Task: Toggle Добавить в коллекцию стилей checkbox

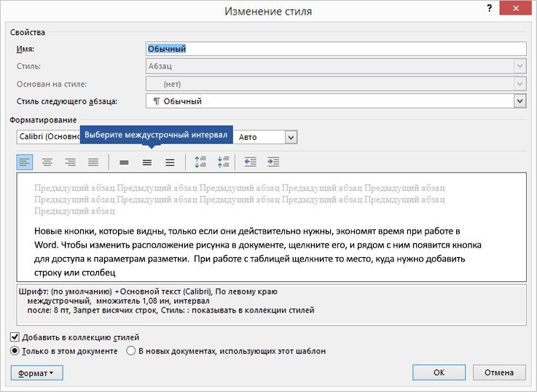Action: click(15, 337)
